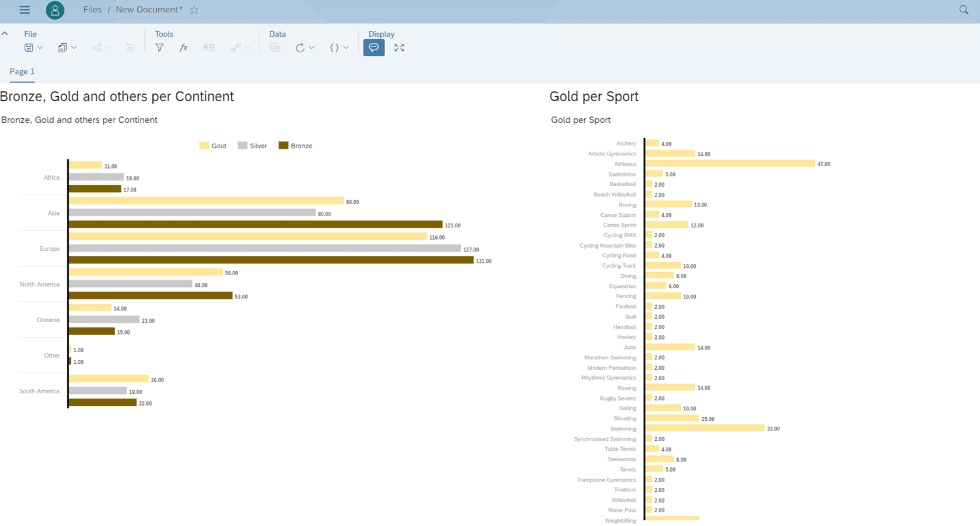Open the Filter funnel tool
This screenshot has width=980, height=526.
[159, 48]
